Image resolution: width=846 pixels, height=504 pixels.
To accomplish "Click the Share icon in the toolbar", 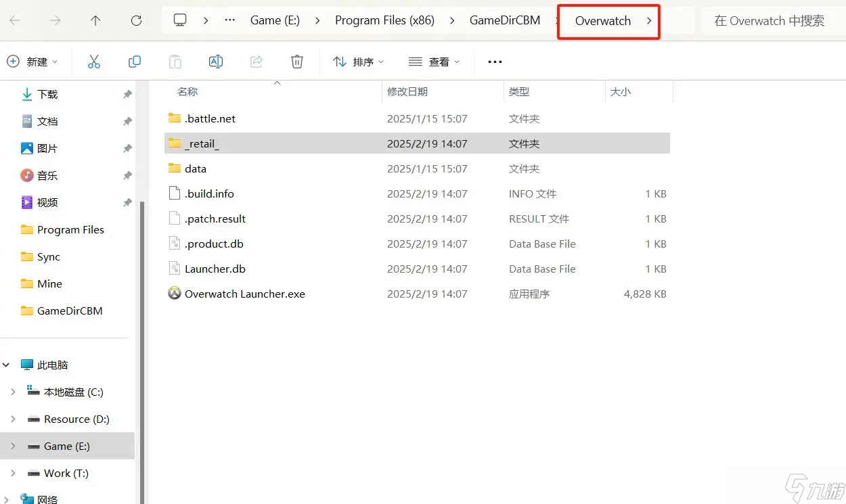I will pos(257,62).
